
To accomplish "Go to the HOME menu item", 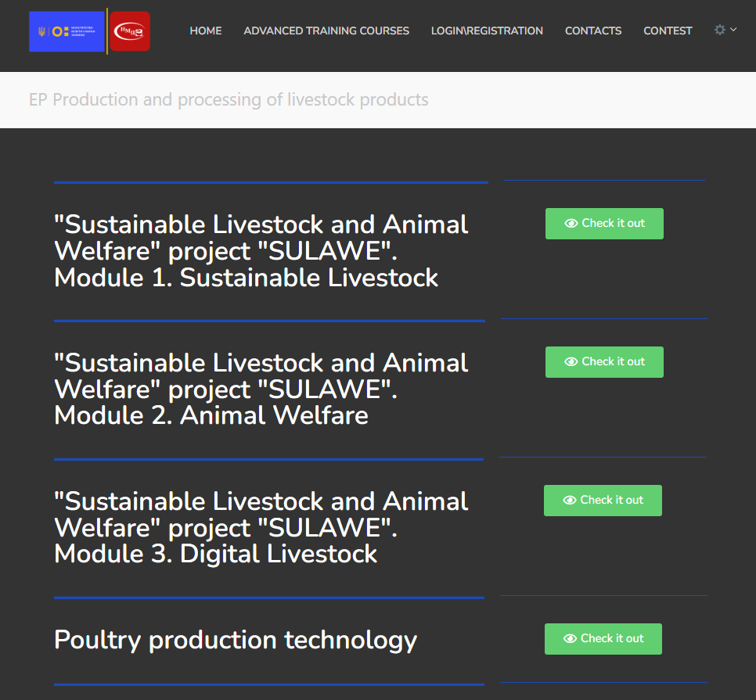I will [206, 31].
